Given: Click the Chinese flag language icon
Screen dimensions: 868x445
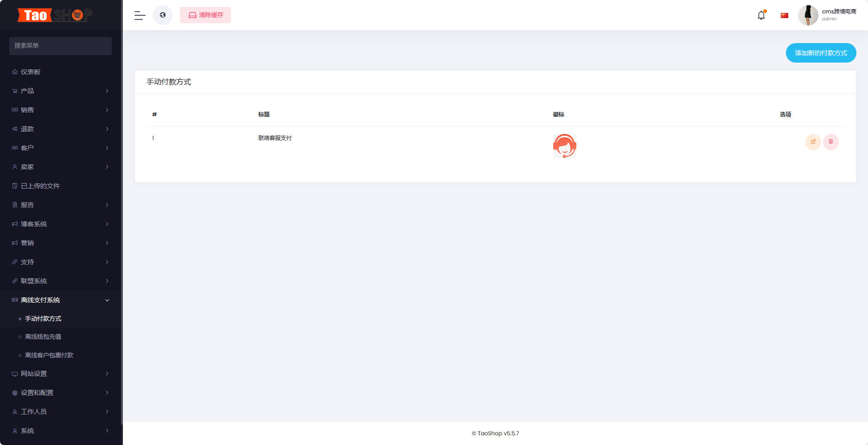Looking at the screenshot, I should click(785, 15).
